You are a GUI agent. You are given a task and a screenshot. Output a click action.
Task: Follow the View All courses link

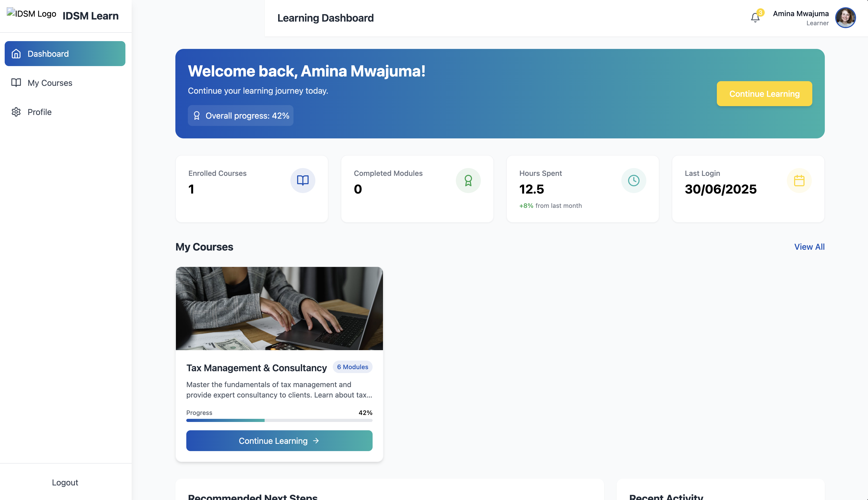coord(809,247)
